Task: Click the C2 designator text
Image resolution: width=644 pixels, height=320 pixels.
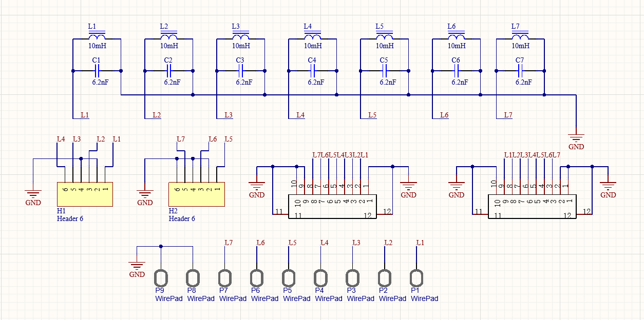Action: 168,60
